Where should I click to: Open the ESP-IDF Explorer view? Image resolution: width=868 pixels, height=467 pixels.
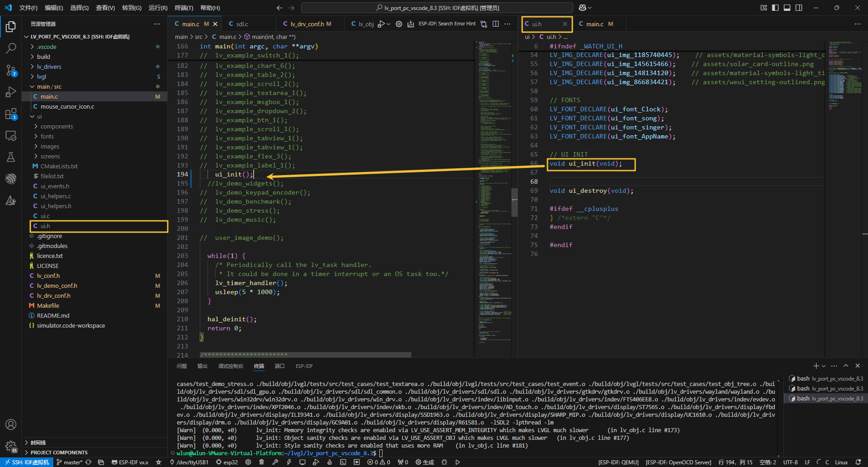pos(11,179)
